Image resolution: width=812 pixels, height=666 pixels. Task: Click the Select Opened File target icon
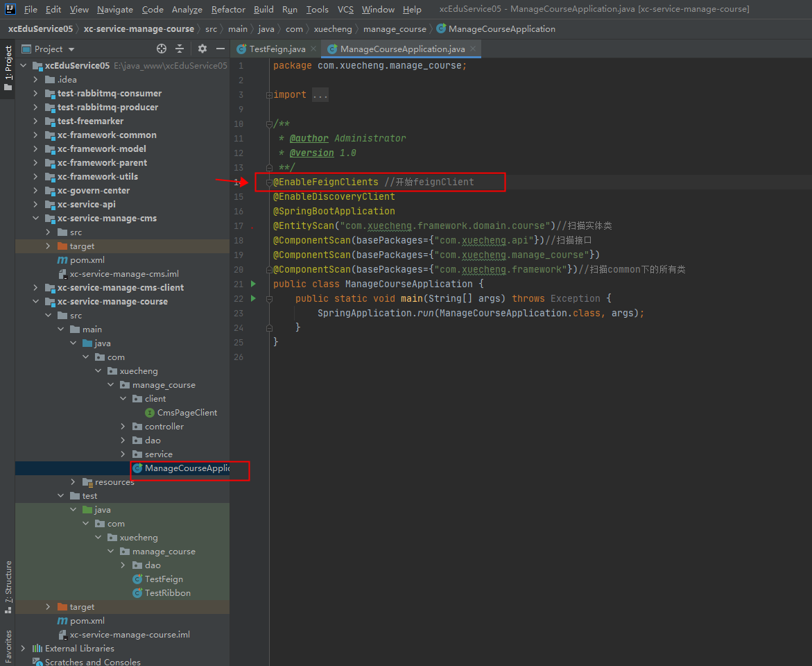(161, 49)
